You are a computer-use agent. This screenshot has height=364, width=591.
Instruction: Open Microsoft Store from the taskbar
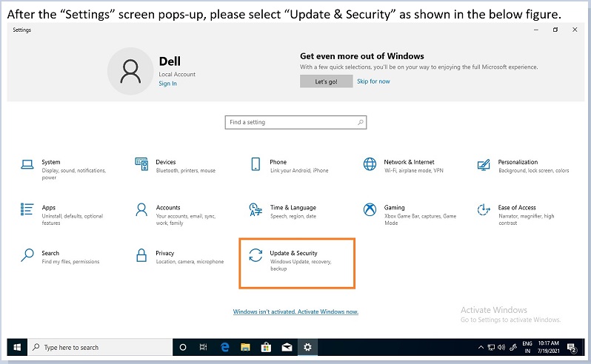(x=266, y=348)
